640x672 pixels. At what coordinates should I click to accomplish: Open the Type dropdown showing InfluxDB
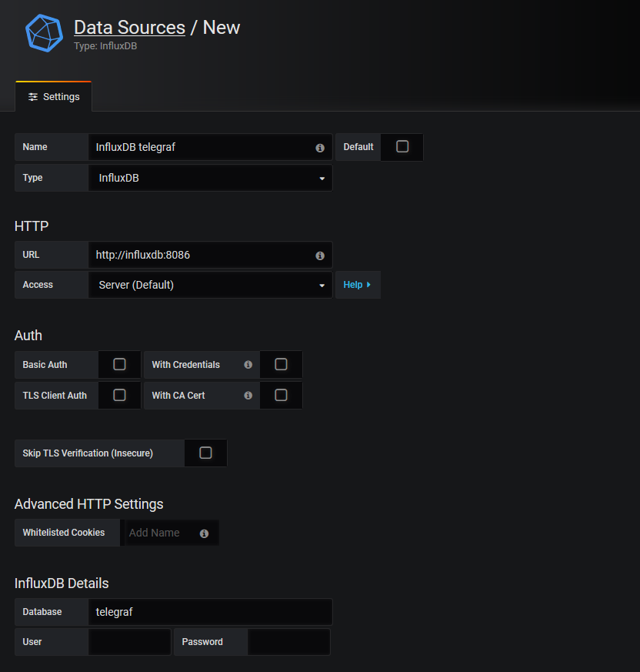[210, 178]
